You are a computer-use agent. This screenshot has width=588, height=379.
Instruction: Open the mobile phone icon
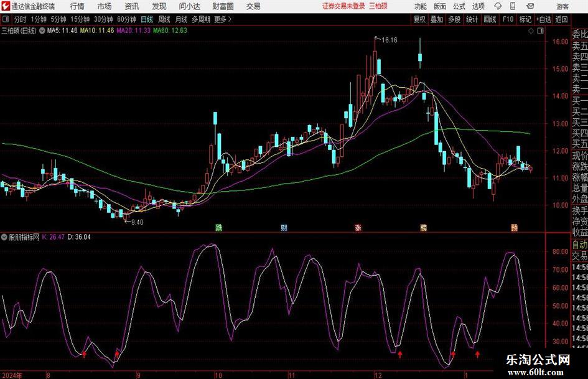coord(513,6)
